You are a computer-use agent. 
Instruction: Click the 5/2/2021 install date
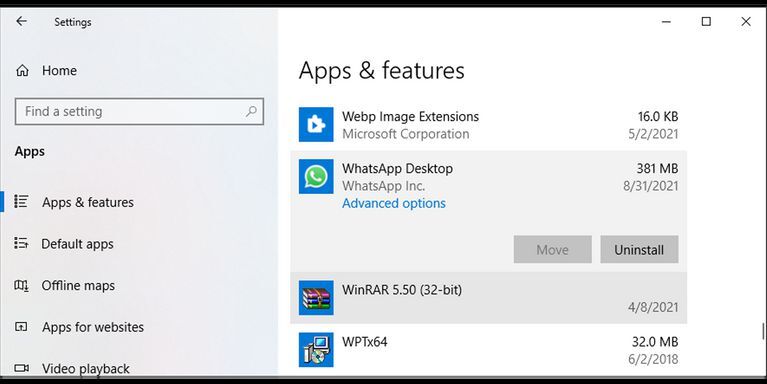(653, 134)
